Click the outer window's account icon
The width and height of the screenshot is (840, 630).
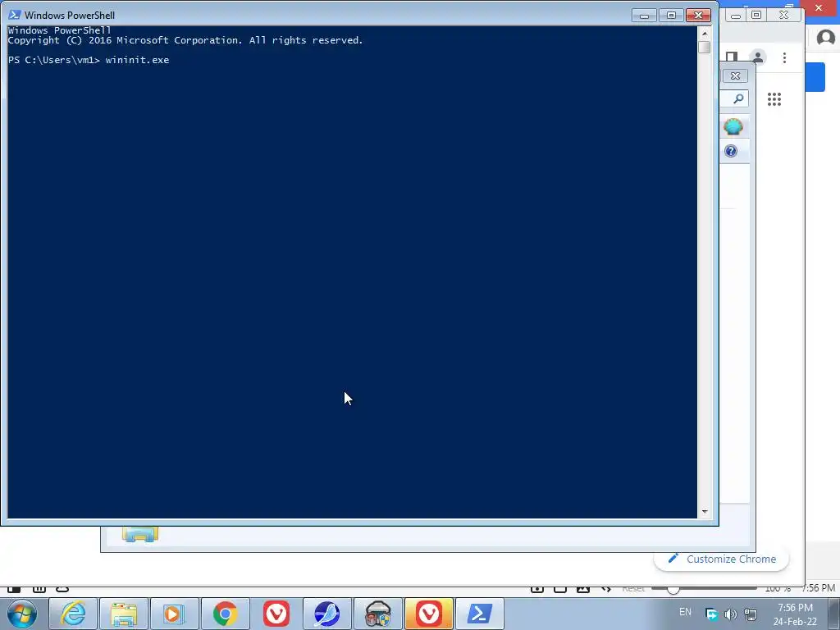tap(826, 38)
